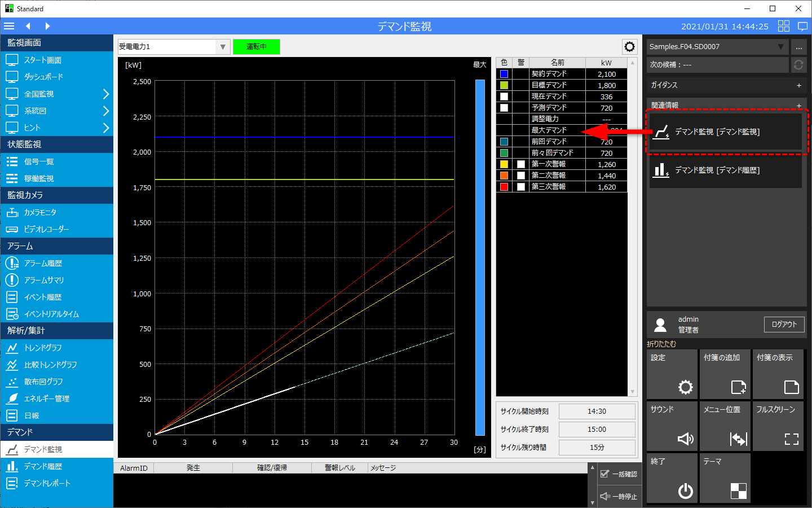Expand the 全国監視 submenu
The image size is (812, 508).
(105, 94)
